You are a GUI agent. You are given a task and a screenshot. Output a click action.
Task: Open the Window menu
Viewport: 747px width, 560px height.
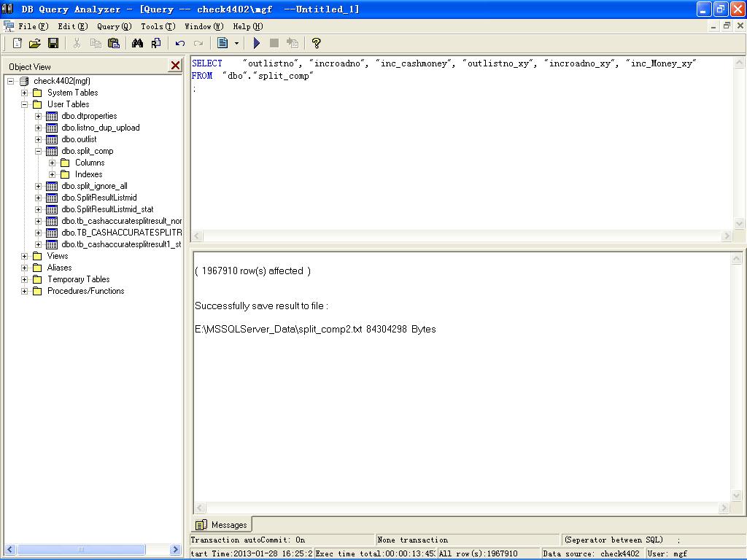tap(204, 26)
